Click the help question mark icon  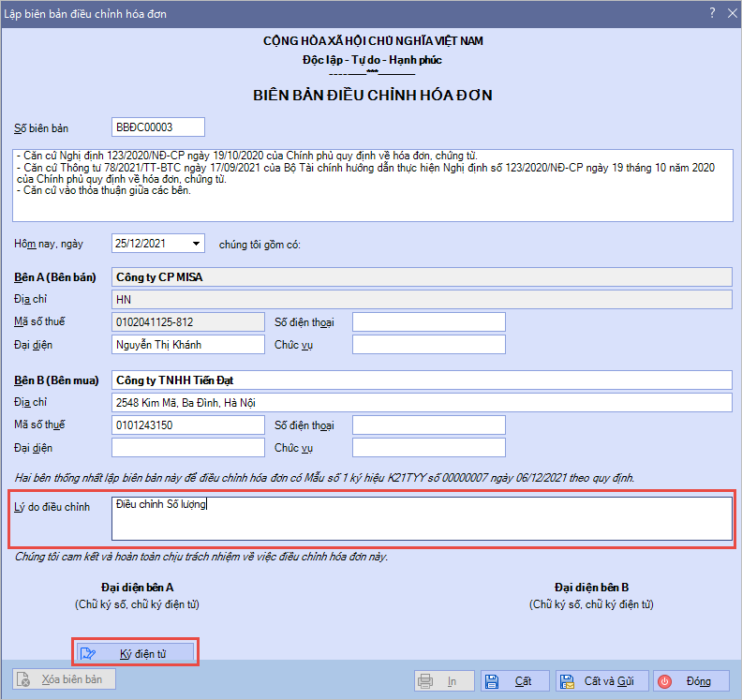pos(711,13)
